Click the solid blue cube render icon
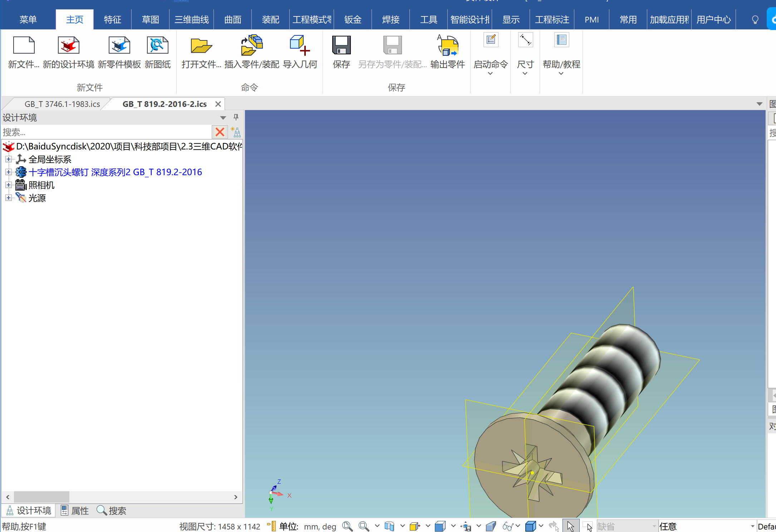Image resolution: width=776 pixels, height=532 pixels. pyautogui.click(x=531, y=526)
